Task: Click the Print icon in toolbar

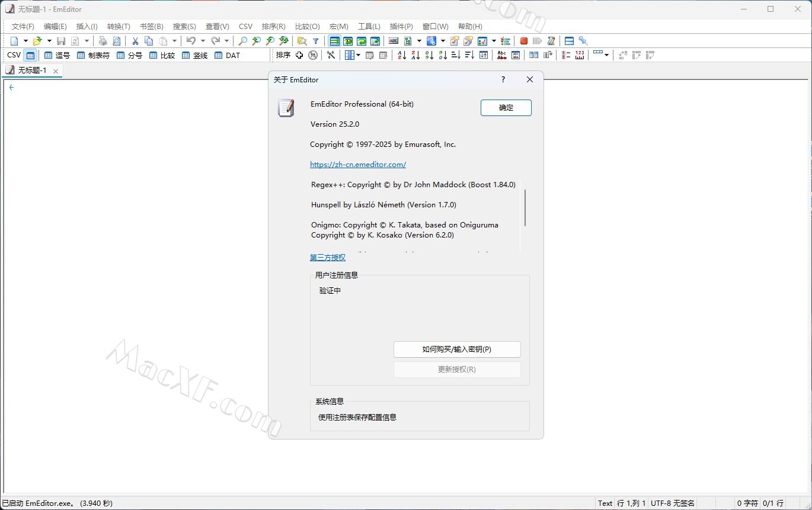Action: point(103,41)
